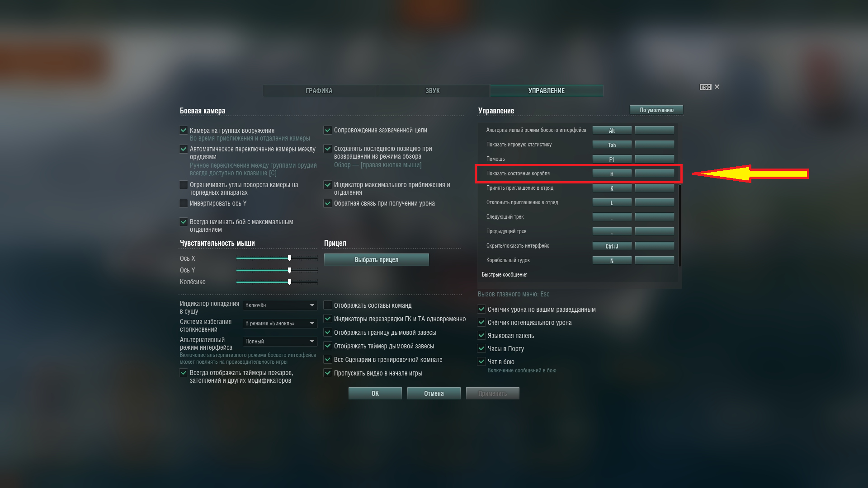Click the Выбрать прицел button
Image resolution: width=868 pixels, height=488 pixels.
click(x=377, y=260)
